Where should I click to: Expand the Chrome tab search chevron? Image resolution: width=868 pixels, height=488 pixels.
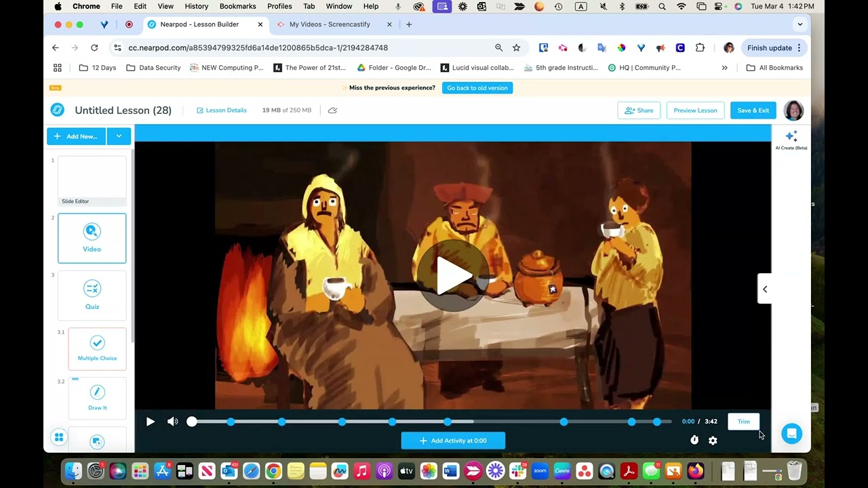point(800,24)
